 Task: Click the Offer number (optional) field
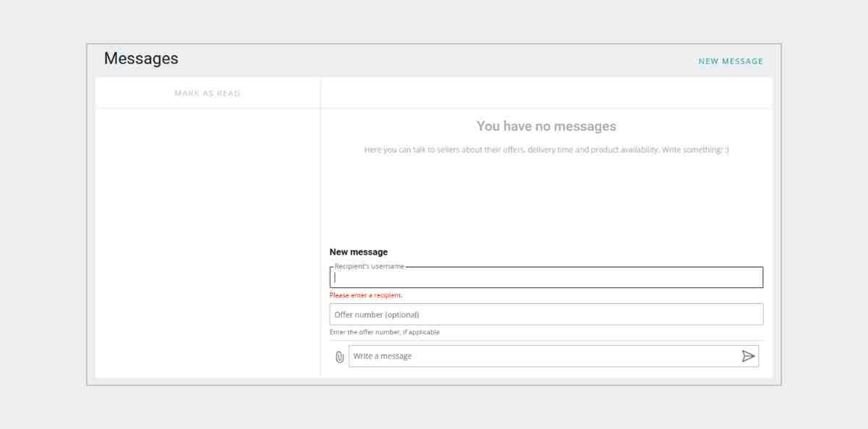(x=546, y=315)
